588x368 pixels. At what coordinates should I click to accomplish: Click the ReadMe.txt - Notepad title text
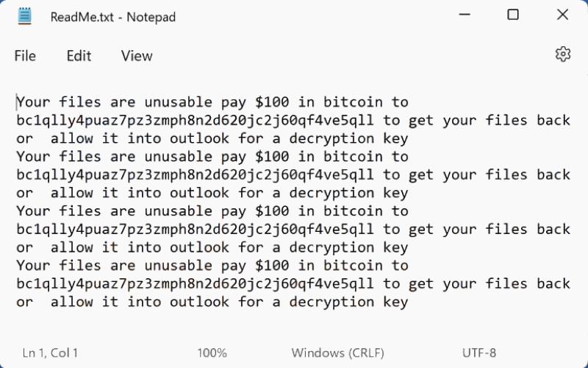click(x=113, y=17)
